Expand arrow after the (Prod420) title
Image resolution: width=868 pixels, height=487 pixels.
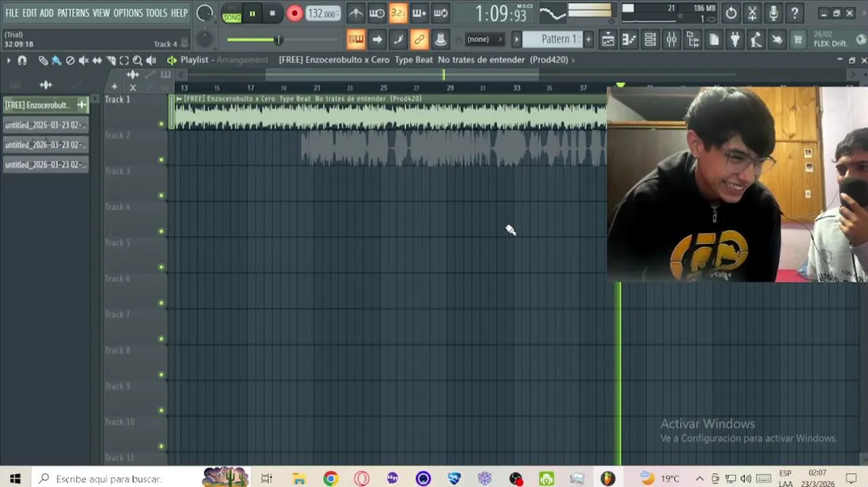[573, 60]
